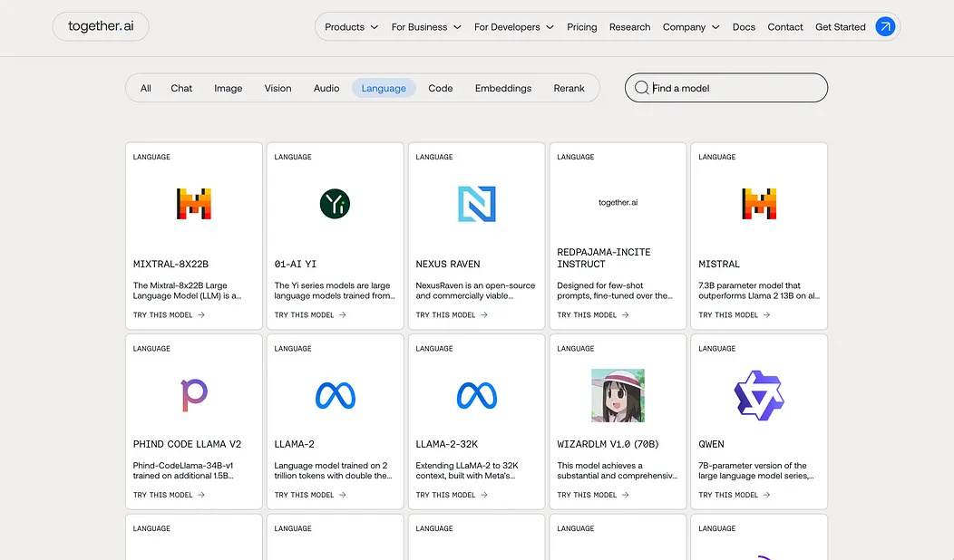Try the Mistral model
The image size is (954, 560).
click(734, 315)
